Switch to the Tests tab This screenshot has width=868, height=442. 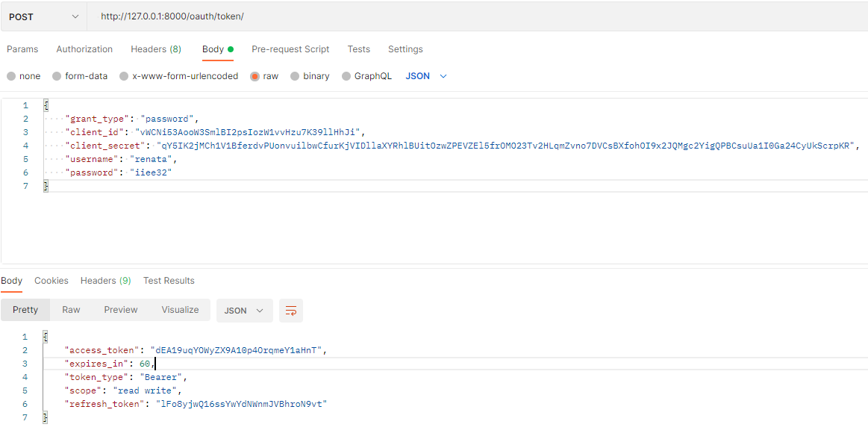coord(359,49)
